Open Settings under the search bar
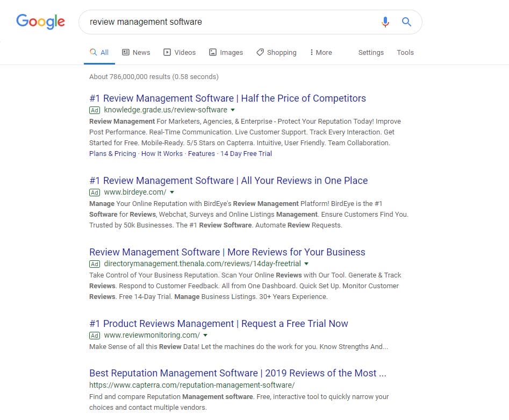This screenshot has width=509, height=420. point(371,52)
